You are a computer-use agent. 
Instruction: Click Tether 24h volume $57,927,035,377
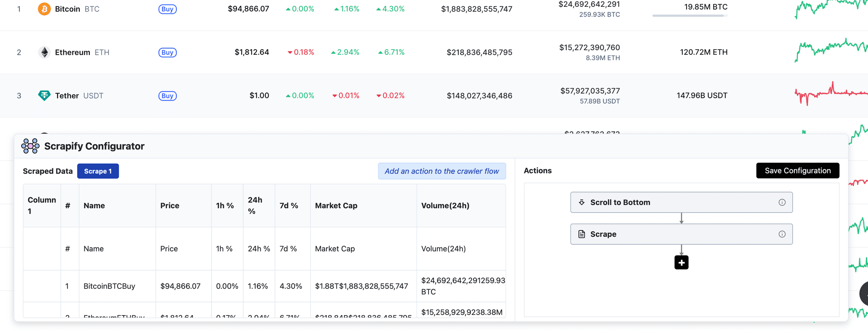pos(590,91)
